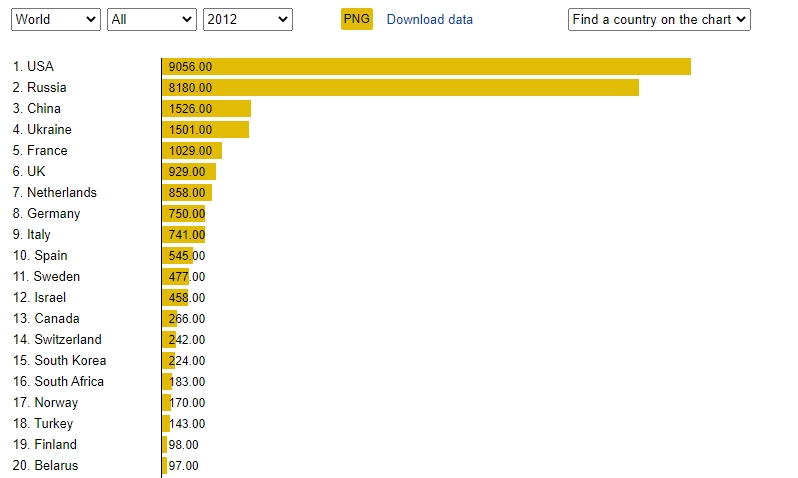Click the USA bar showing 9056.00
798x478 pixels.
pyautogui.click(x=426, y=67)
